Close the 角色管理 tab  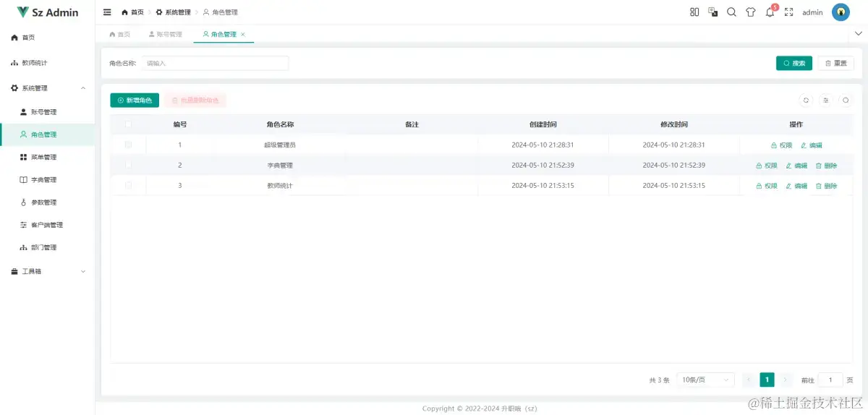click(x=243, y=34)
